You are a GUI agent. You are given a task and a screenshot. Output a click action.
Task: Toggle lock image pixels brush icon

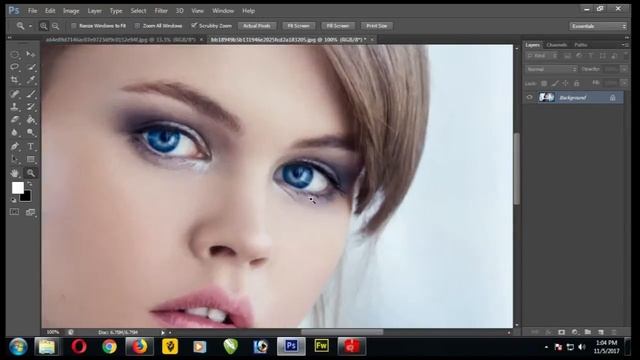555,83
